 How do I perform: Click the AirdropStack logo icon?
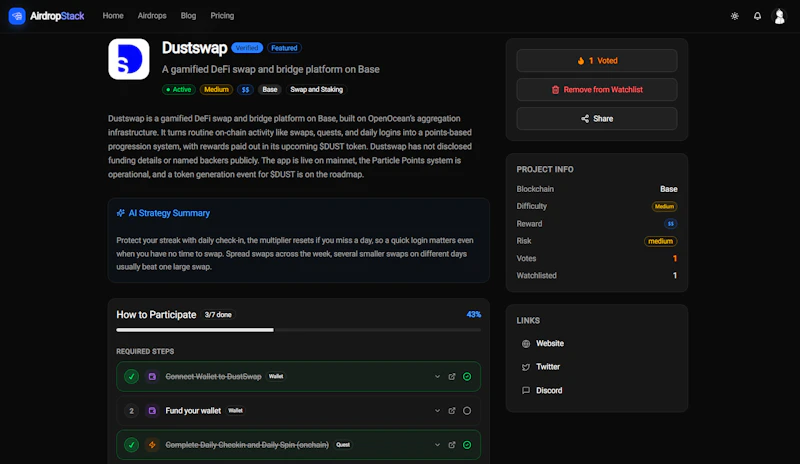tap(17, 16)
